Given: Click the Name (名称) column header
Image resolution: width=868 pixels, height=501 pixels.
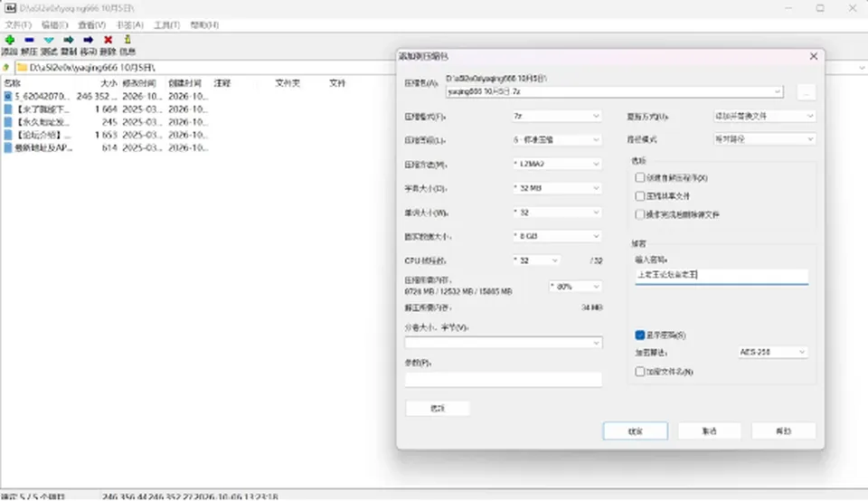Looking at the screenshot, I should tap(12, 83).
